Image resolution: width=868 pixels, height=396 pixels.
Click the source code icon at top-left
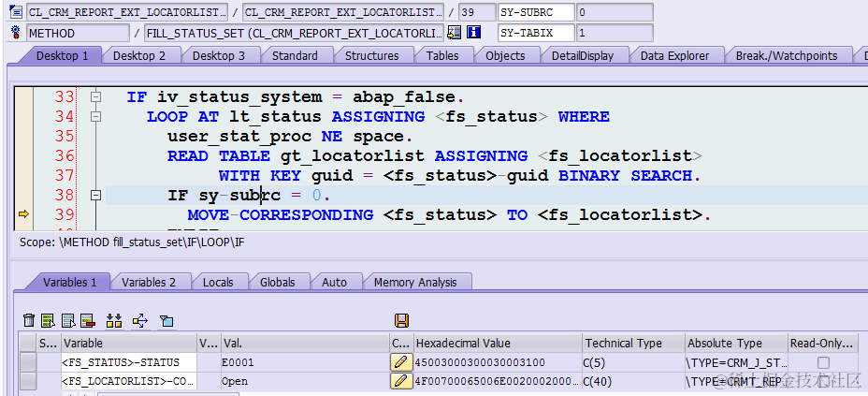click(16, 11)
